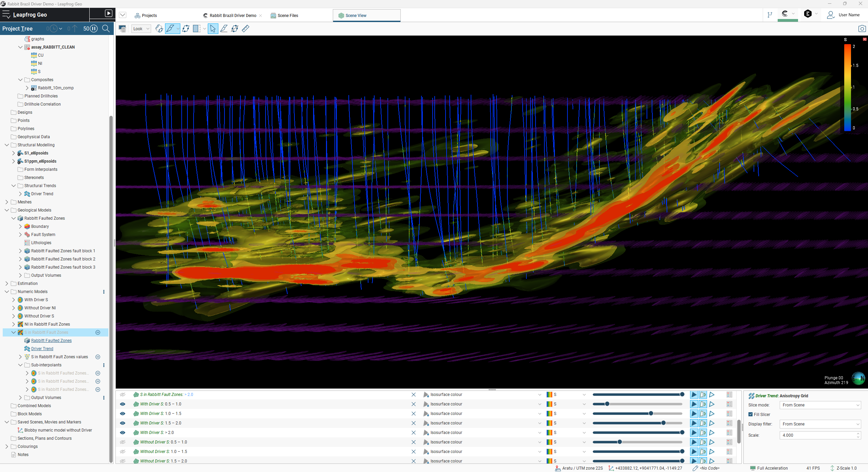Viewport: 868px width, 472px height.
Task: Hide the With Driver S: 0.5 – 1.0 layer
Action: 122,404
